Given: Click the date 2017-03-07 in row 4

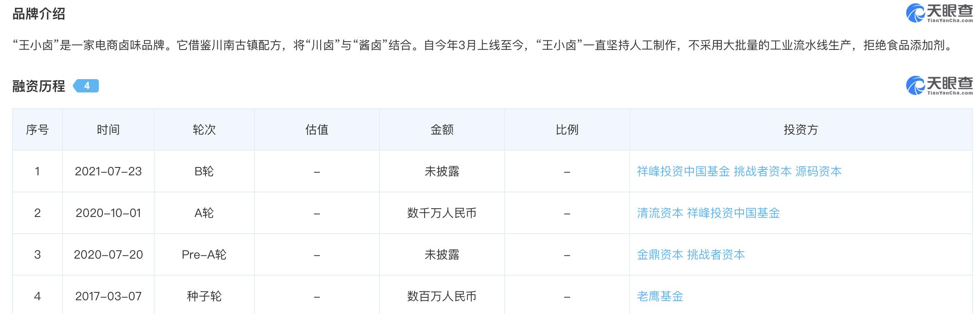Looking at the screenshot, I should (x=108, y=296).
